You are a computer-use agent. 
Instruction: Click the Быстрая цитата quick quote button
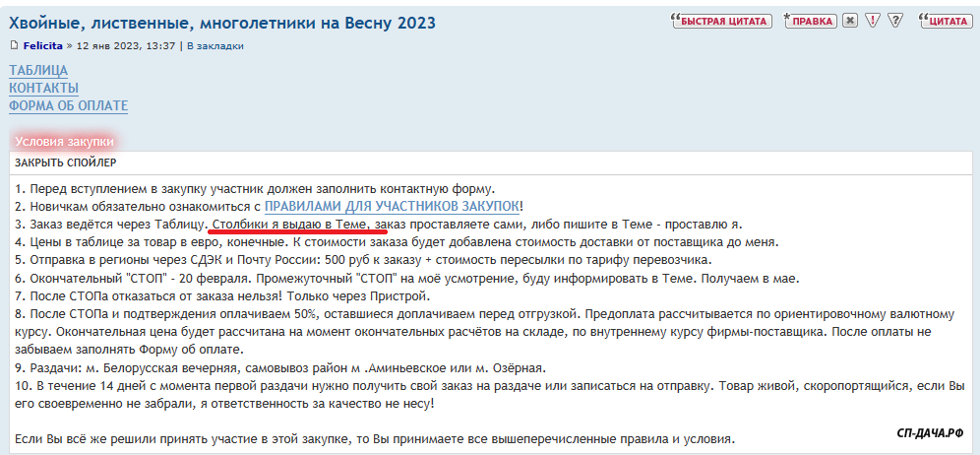tap(720, 21)
